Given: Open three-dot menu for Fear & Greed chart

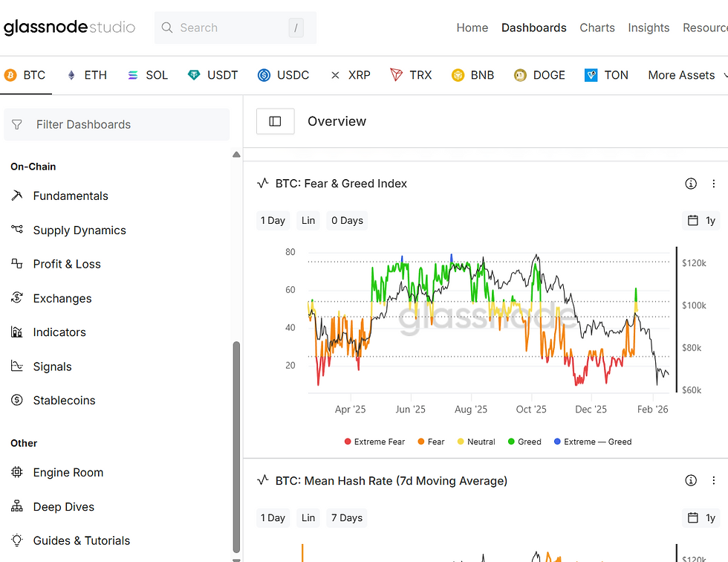Looking at the screenshot, I should pyautogui.click(x=714, y=184).
